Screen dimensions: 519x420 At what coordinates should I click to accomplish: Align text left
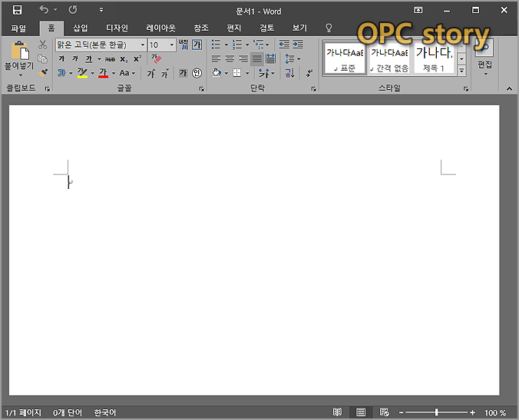pos(216,59)
